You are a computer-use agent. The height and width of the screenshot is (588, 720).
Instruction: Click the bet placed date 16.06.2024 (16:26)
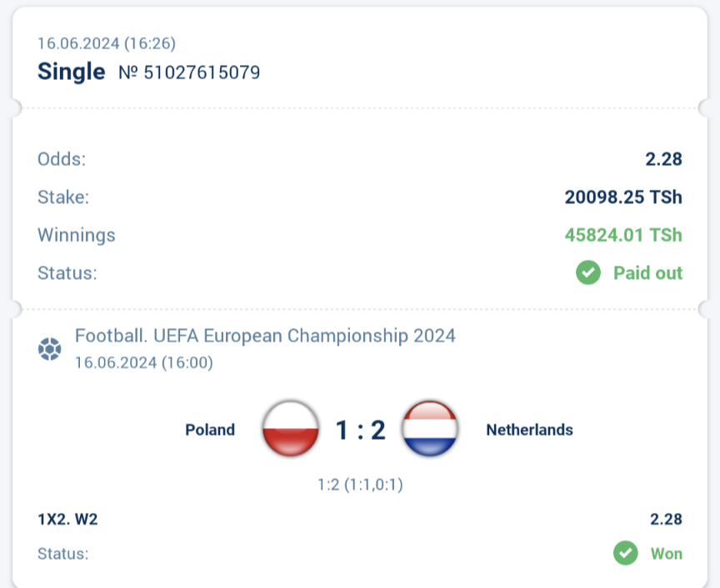click(107, 43)
